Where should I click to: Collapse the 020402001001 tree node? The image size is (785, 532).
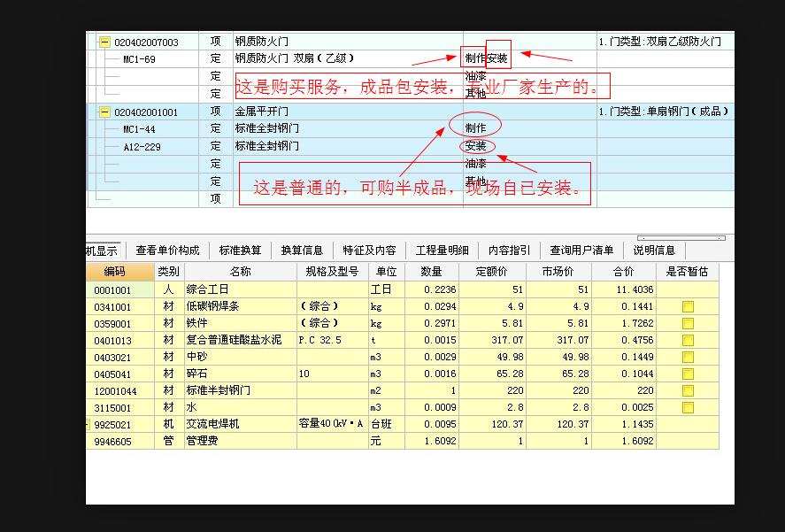pos(104,112)
